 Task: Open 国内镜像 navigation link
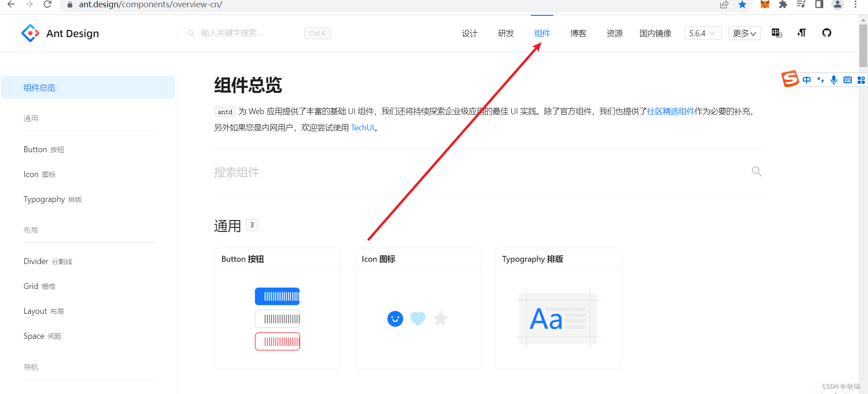[x=655, y=33]
